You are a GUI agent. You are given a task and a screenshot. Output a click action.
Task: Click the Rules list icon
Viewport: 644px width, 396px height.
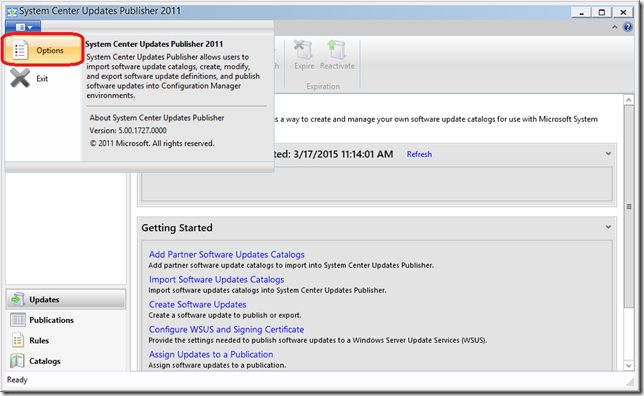pos(17,341)
